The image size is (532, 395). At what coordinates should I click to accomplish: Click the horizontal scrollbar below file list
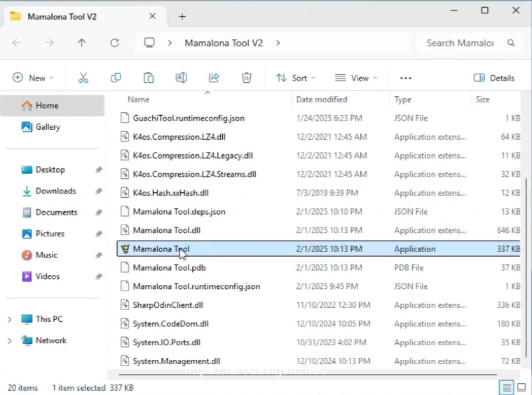(x=307, y=375)
